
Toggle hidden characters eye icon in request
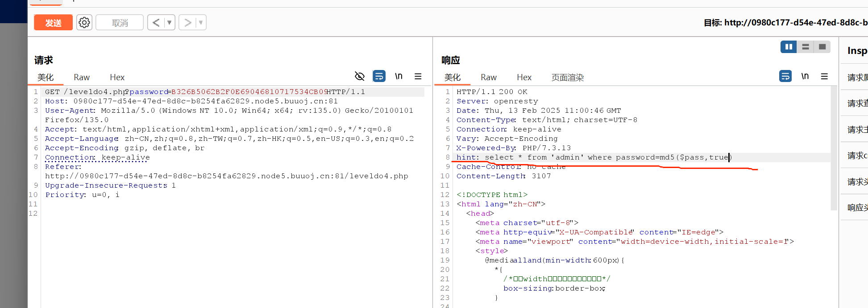(359, 76)
